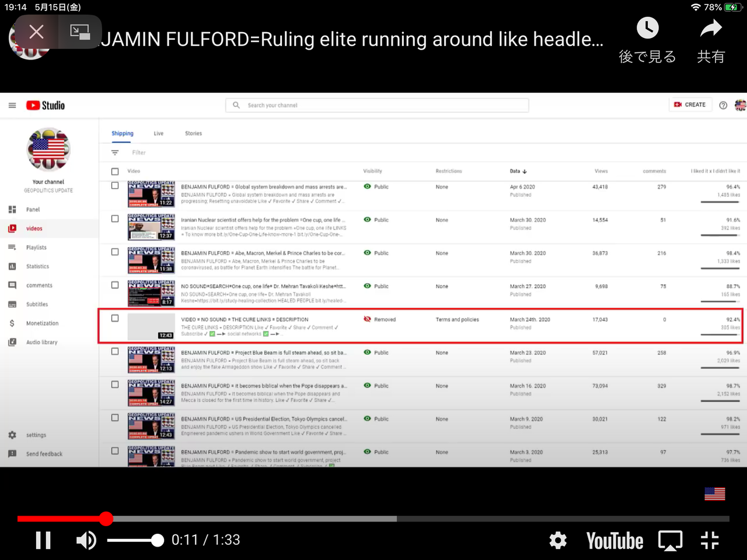Image resolution: width=747 pixels, height=560 pixels.
Task: Seek on the red video progress bar
Action: pyautogui.click(x=373, y=519)
